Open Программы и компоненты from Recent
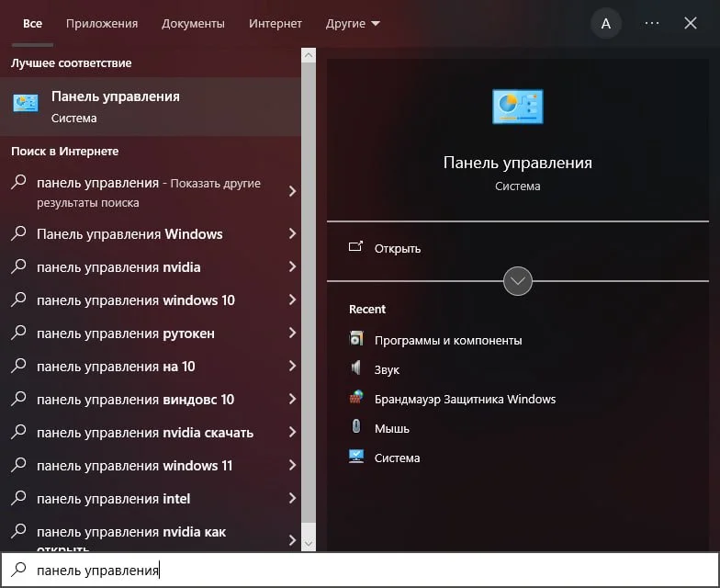The image size is (720, 588). click(x=448, y=340)
